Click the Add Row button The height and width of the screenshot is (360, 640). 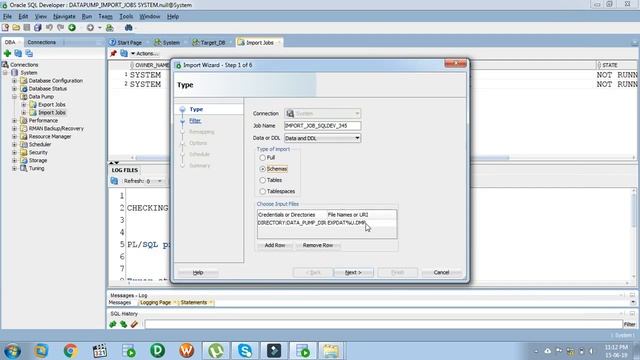(275, 245)
